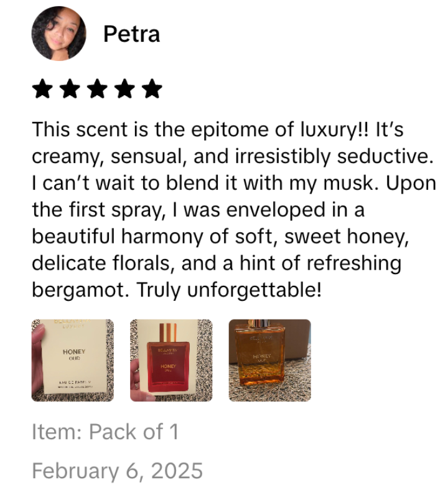Select the fourth rating star
Image resolution: width=448 pixels, height=492 pixels.
pyautogui.click(x=124, y=89)
